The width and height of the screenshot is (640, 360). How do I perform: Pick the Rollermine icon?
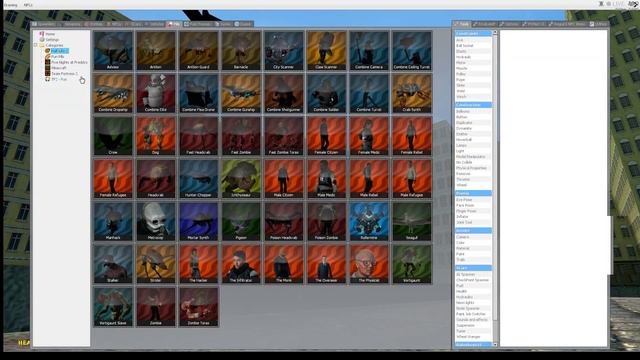click(369, 221)
